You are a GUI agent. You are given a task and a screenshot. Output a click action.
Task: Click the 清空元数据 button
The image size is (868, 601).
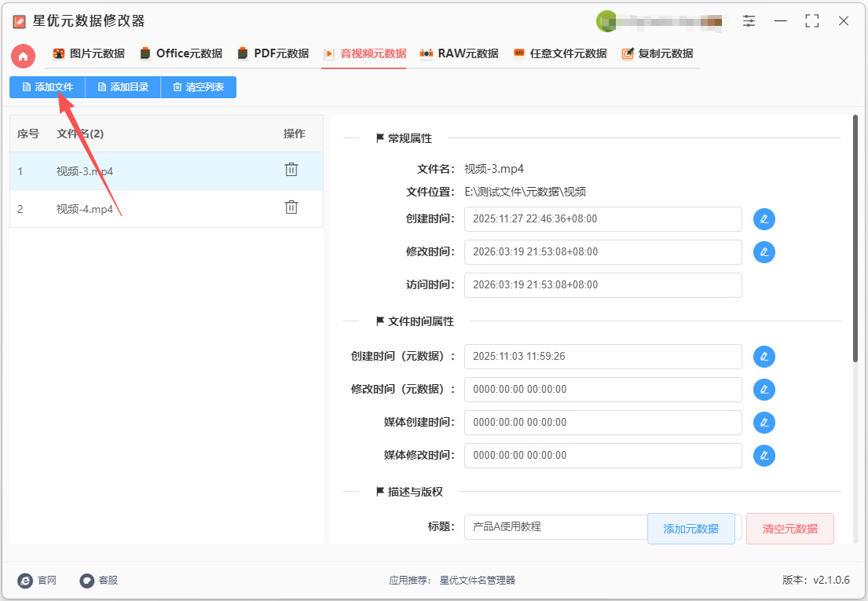[x=790, y=529]
